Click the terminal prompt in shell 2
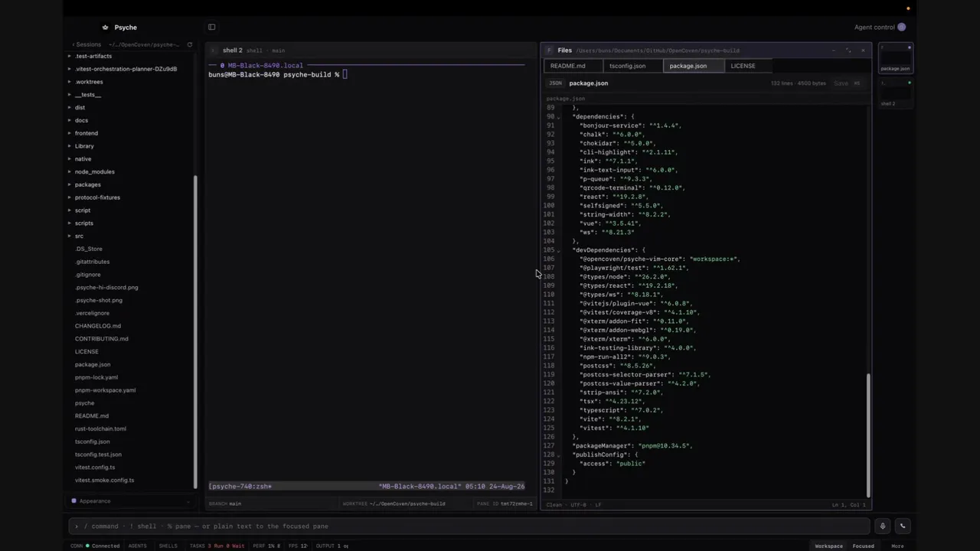This screenshot has width=980, height=551. pos(277,74)
